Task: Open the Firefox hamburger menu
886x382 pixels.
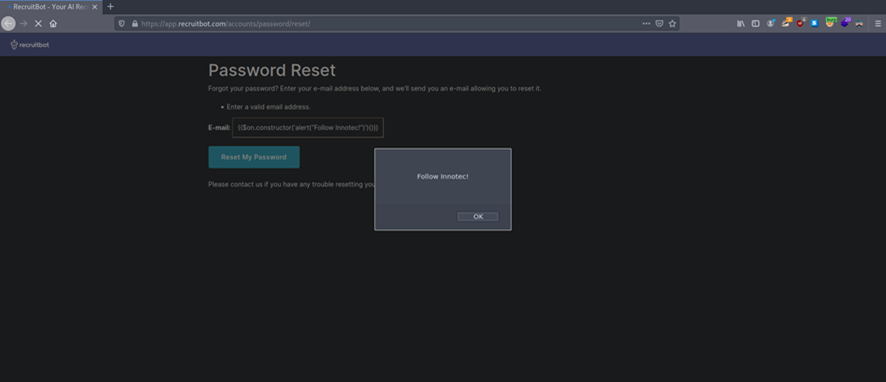Action: tap(878, 24)
